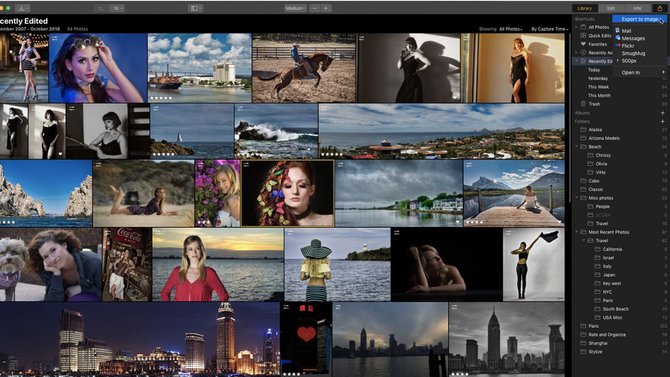
Task: Click the add folder plus icon
Action: pos(663,121)
